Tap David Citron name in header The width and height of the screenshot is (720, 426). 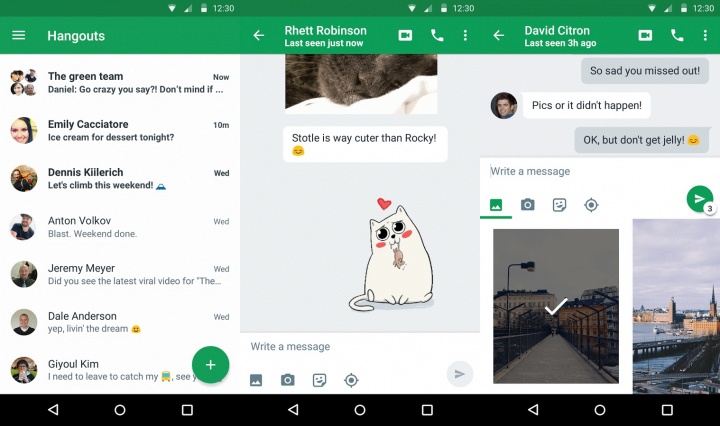(557, 30)
